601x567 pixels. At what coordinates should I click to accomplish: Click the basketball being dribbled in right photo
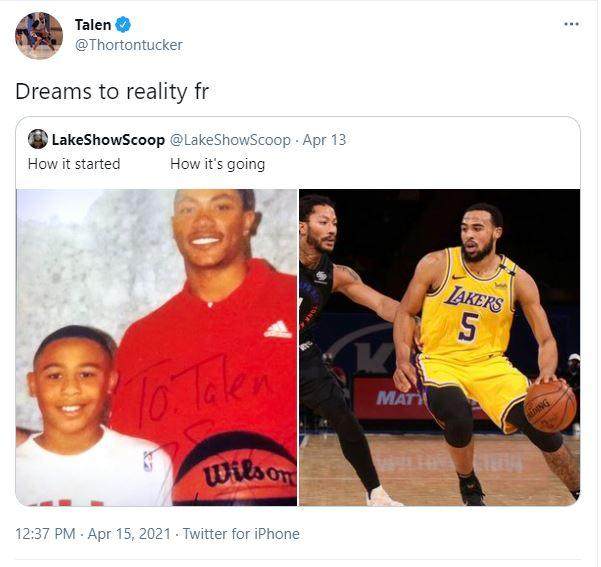[x=550, y=404]
